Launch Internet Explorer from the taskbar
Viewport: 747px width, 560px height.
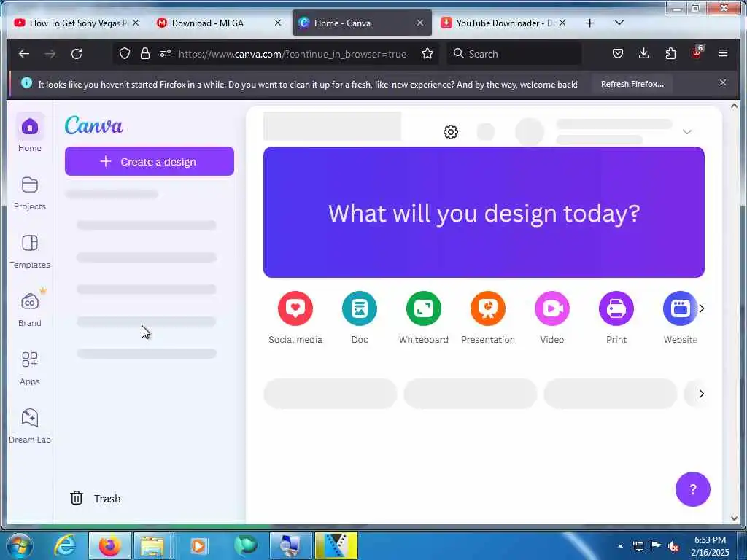point(65,545)
